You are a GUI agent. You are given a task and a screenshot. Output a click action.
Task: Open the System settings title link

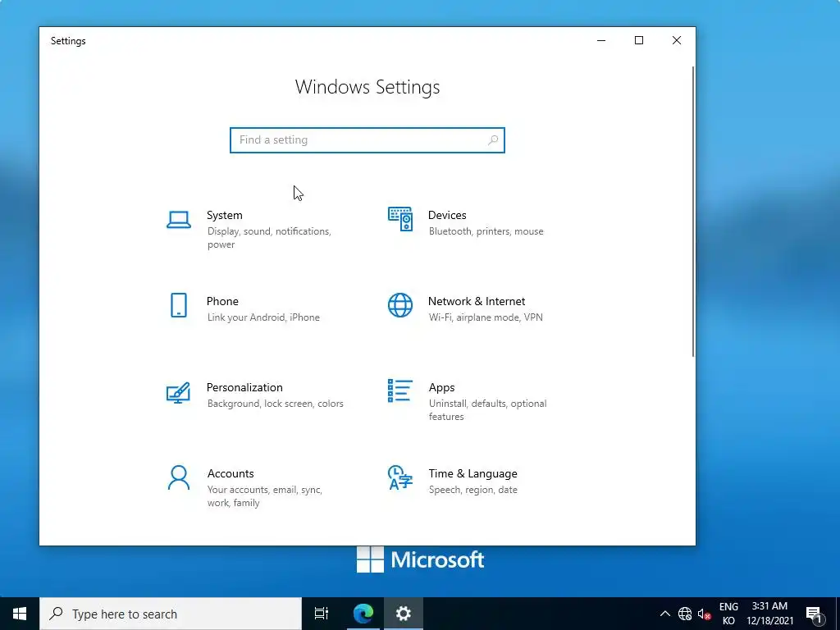tap(225, 216)
